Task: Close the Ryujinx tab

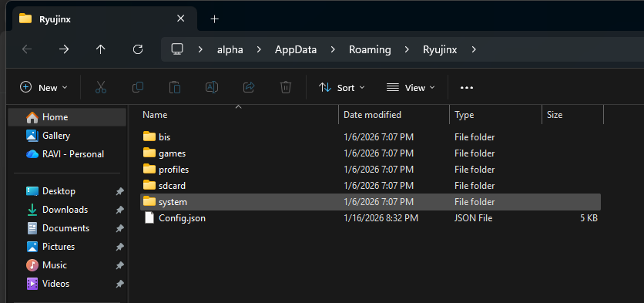Action: [x=180, y=19]
